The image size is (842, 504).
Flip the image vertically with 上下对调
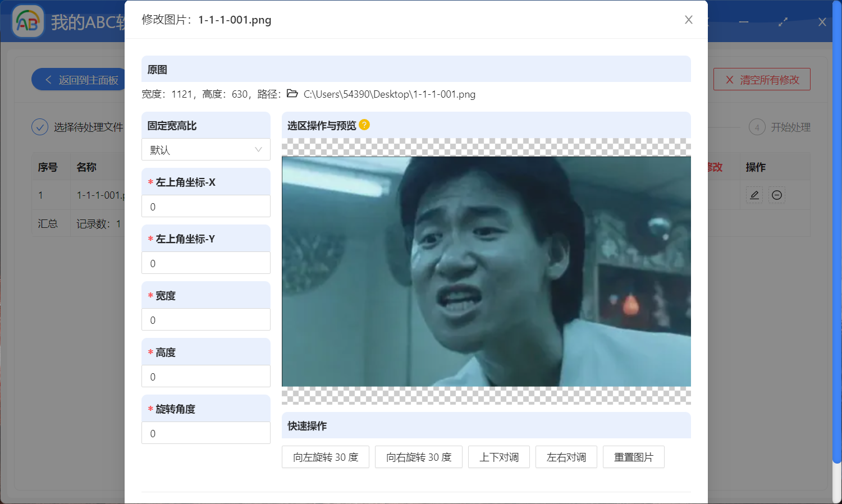point(498,457)
